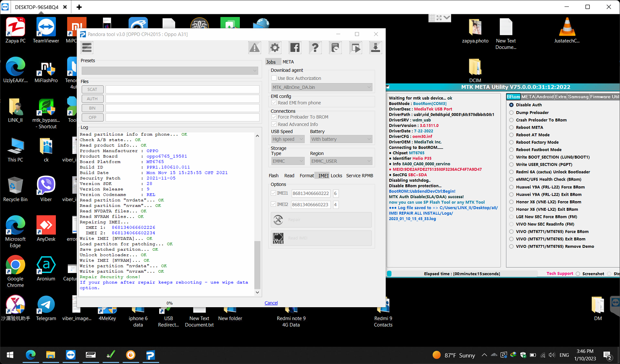Image resolution: width=620 pixels, height=364 pixels.
Task: Toggle Read Advanced Info checkbox
Action: point(274,124)
